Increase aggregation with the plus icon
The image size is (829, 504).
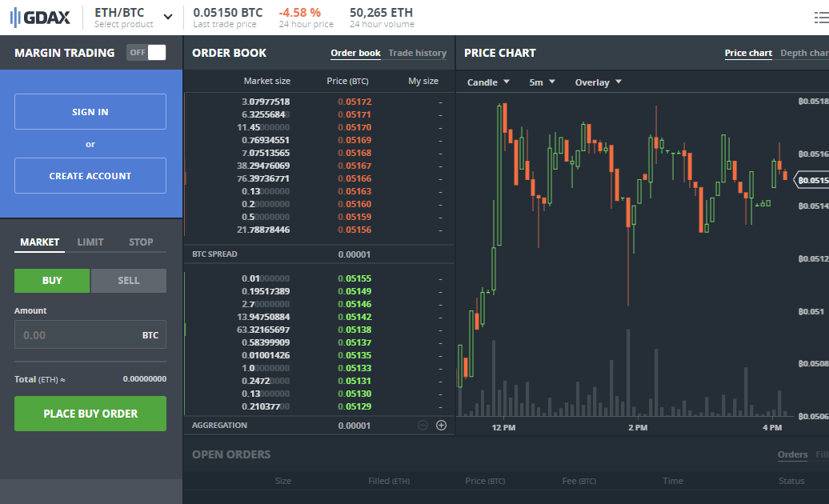click(x=442, y=426)
